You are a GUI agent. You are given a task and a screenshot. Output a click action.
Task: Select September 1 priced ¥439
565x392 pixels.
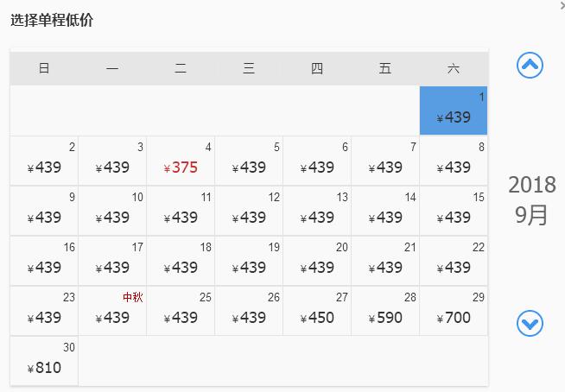[x=454, y=111]
